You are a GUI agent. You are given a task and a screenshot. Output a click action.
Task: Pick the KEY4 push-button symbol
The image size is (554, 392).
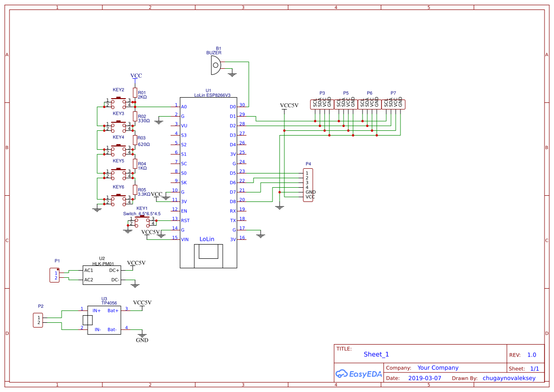click(x=118, y=150)
